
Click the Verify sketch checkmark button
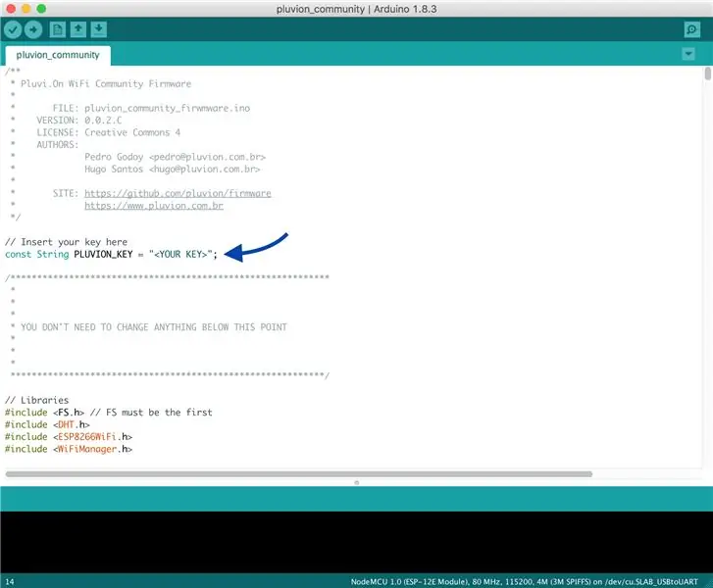[13, 30]
